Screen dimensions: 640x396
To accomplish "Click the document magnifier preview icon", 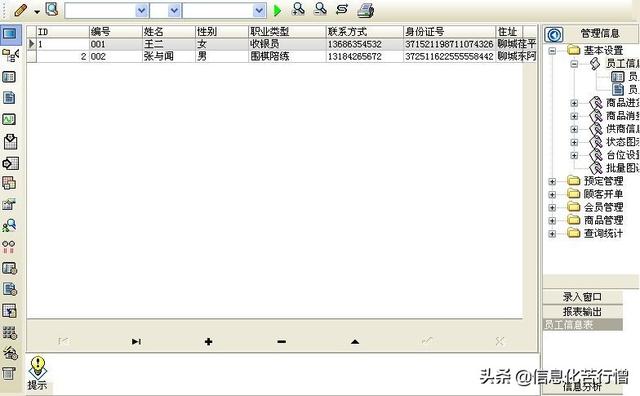I will tap(52, 9).
